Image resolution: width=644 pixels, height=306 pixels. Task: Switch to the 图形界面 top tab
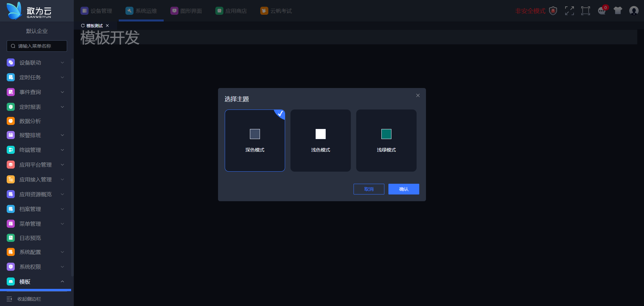point(186,11)
